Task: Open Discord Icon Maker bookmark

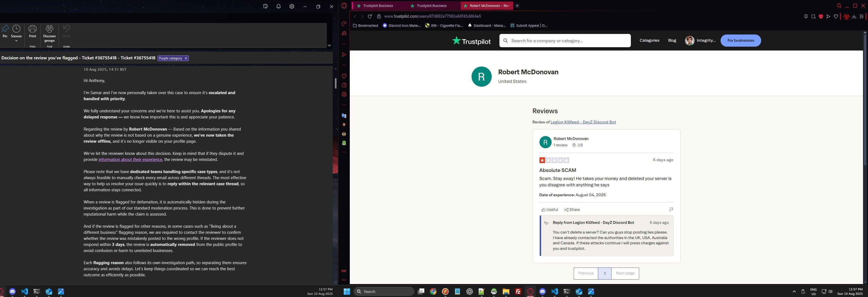Action: click(402, 26)
